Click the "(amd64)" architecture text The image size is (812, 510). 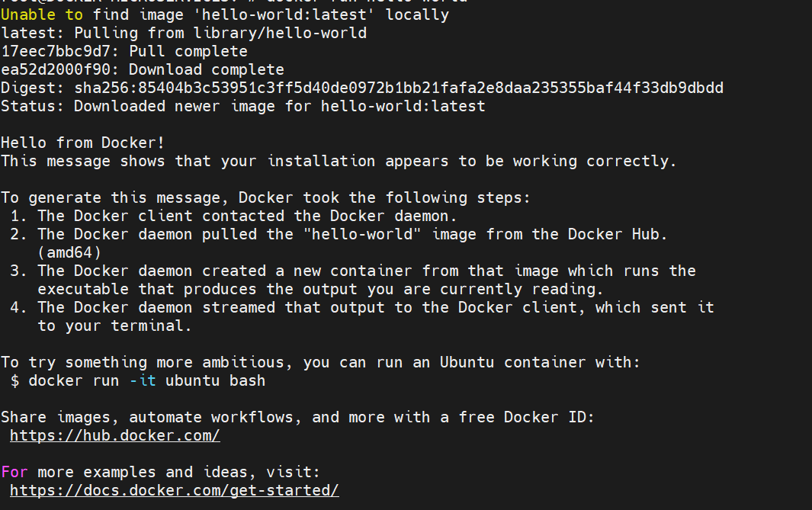coord(69,252)
